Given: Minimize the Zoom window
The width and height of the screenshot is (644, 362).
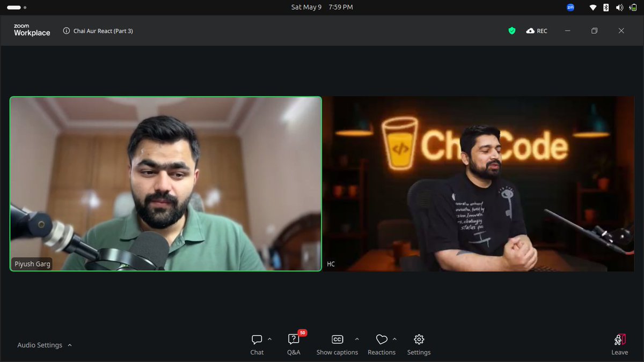Looking at the screenshot, I should point(568,31).
